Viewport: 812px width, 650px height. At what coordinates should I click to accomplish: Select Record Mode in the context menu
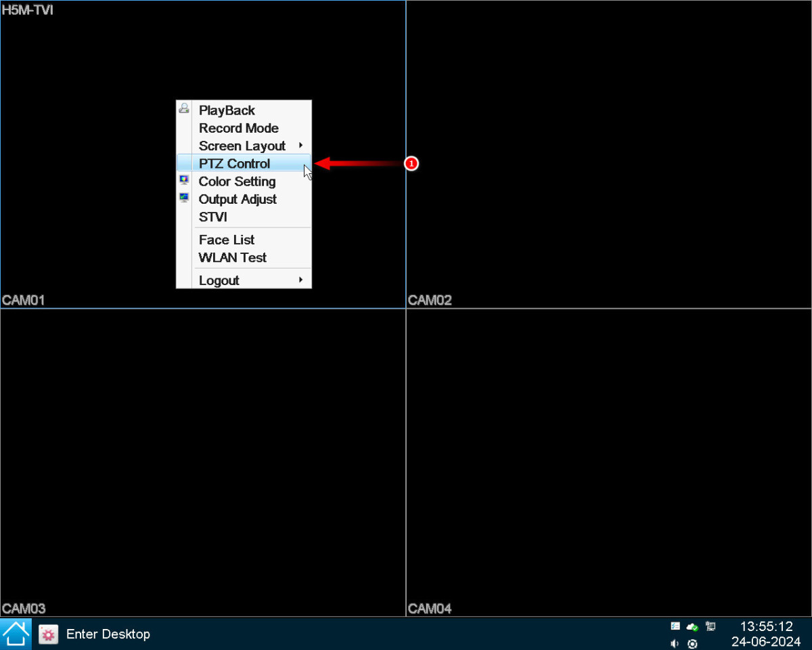[238, 128]
